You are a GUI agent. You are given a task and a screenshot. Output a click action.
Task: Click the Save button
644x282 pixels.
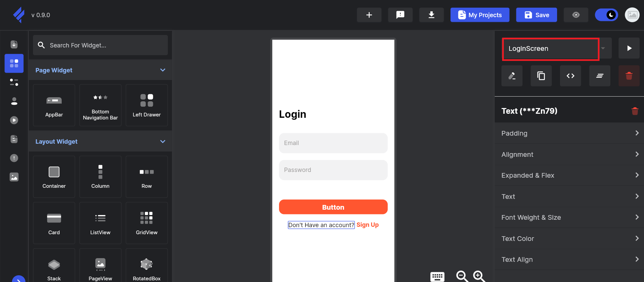536,15
